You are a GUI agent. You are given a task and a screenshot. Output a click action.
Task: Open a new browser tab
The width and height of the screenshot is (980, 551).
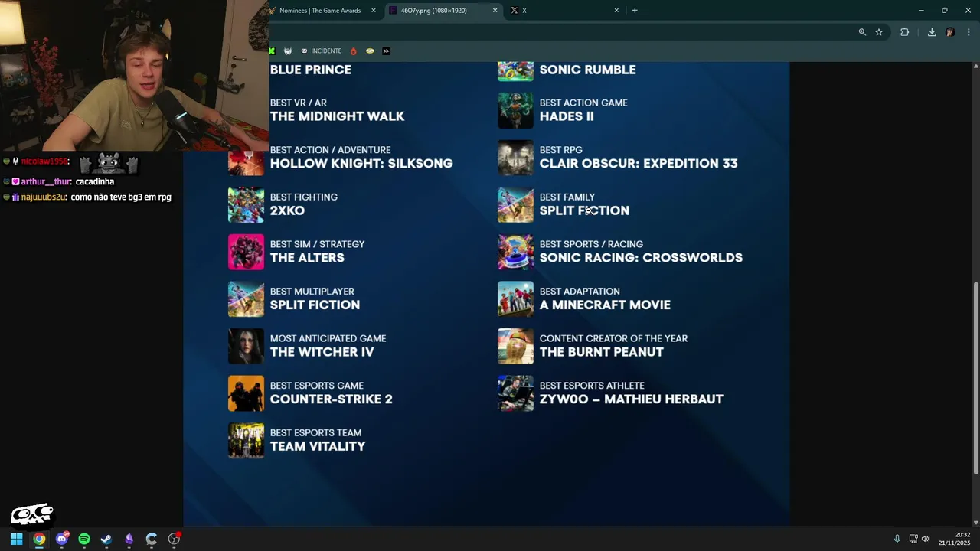coord(635,11)
